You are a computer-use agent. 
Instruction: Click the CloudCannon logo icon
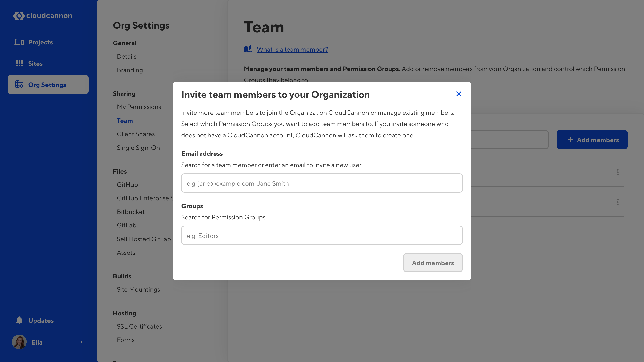(18, 15)
